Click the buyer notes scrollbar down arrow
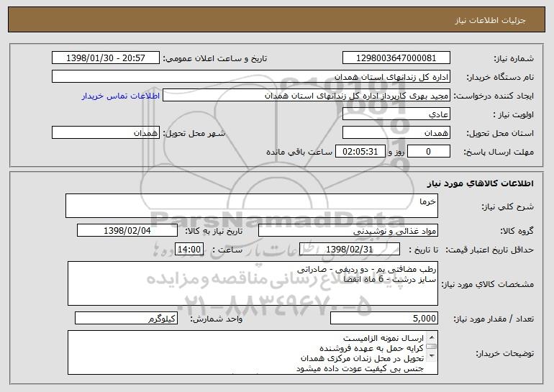The height and width of the screenshot is (392, 554). pyautogui.click(x=432, y=356)
